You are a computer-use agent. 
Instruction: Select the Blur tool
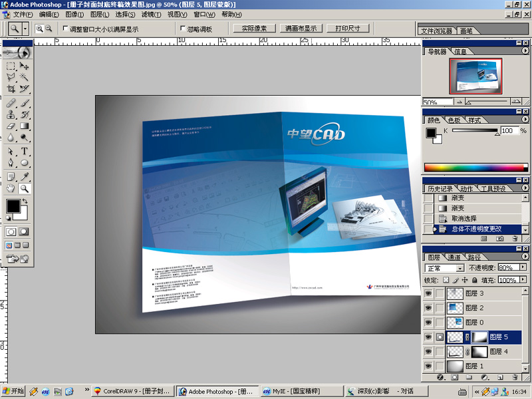pyautogui.click(x=11, y=138)
